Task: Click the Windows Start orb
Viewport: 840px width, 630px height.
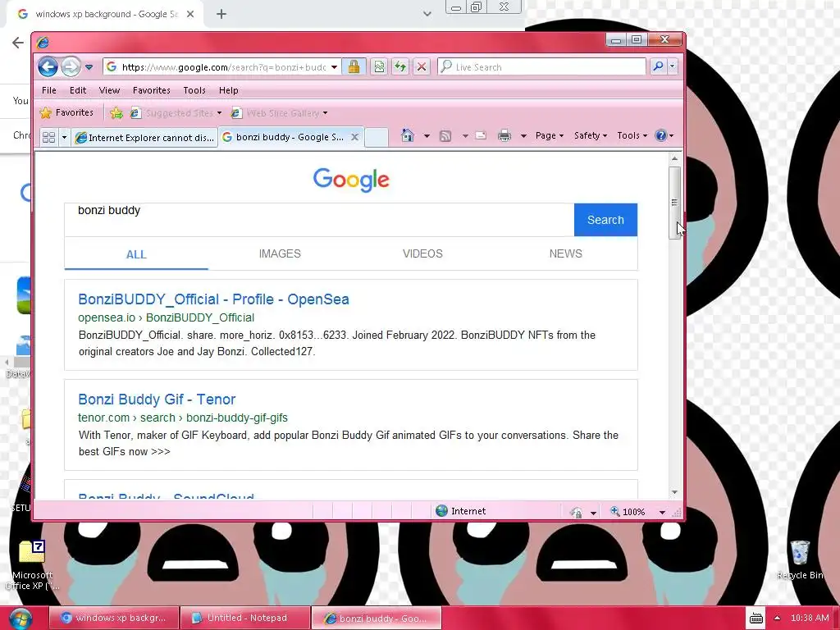Action: coord(21,619)
